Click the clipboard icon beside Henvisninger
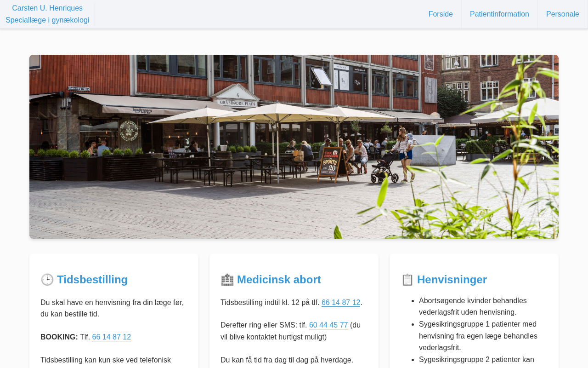Viewport: 588px width, 368px height. tap(407, 280)
